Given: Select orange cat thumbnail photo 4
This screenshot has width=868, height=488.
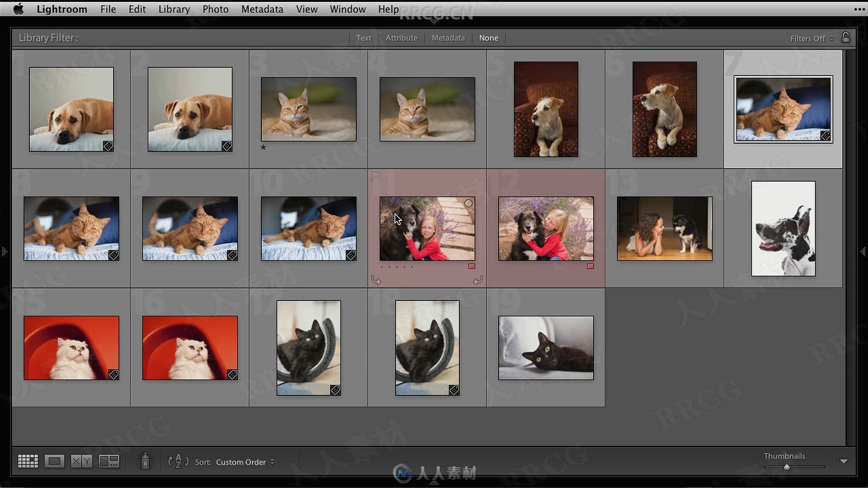Looking at the screenshot, I should [427, 109].
